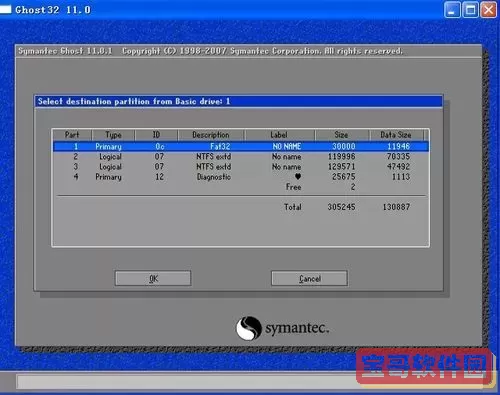This screenshot has width=500, height=395.
Task: Minimize the Ghost32 window
Action: [452, 10]
